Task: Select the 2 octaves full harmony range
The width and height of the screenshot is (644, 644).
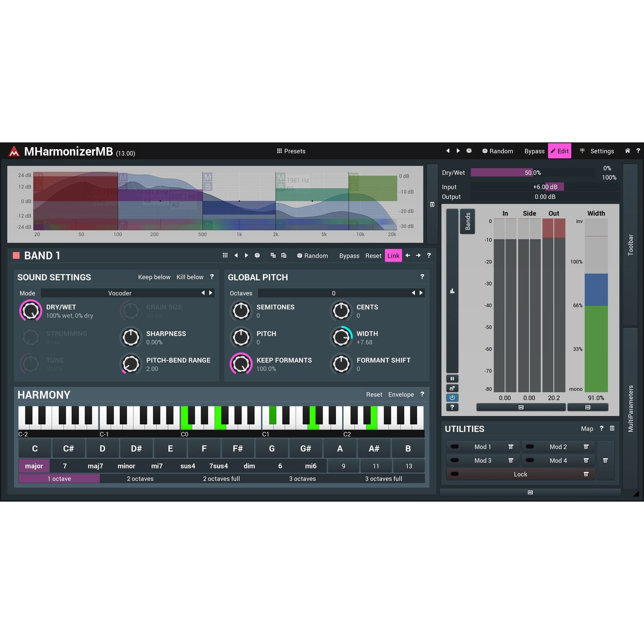Action: 222,479
